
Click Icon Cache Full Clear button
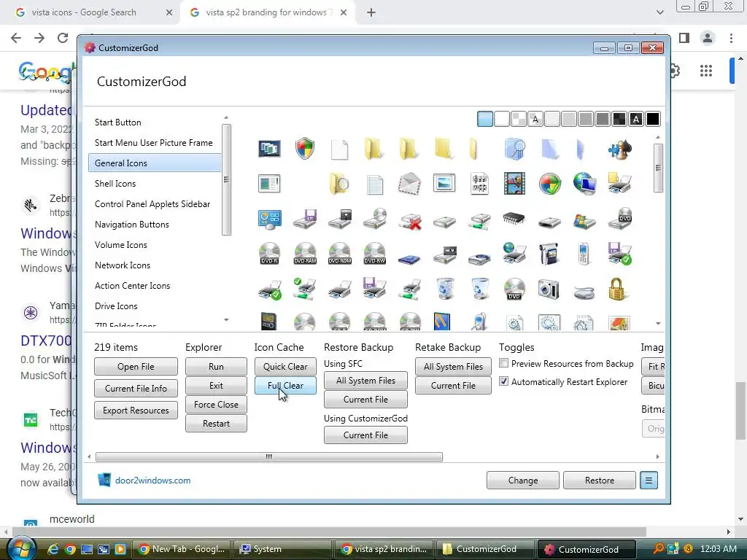point(285,386)
